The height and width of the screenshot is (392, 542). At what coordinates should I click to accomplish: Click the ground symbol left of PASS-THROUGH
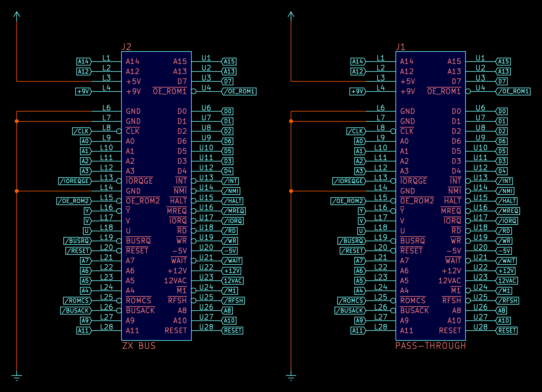291,376
